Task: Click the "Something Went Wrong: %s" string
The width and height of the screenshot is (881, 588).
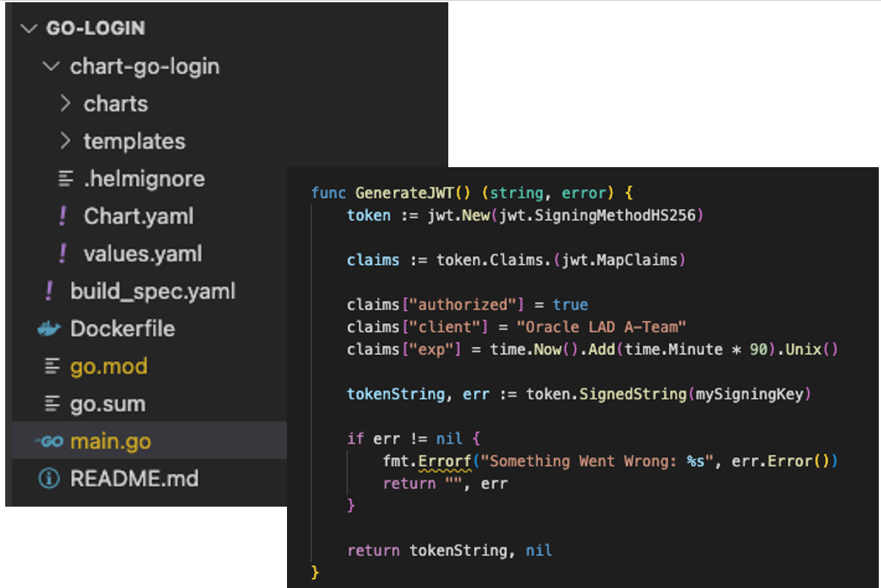Action: coord(597,462)
